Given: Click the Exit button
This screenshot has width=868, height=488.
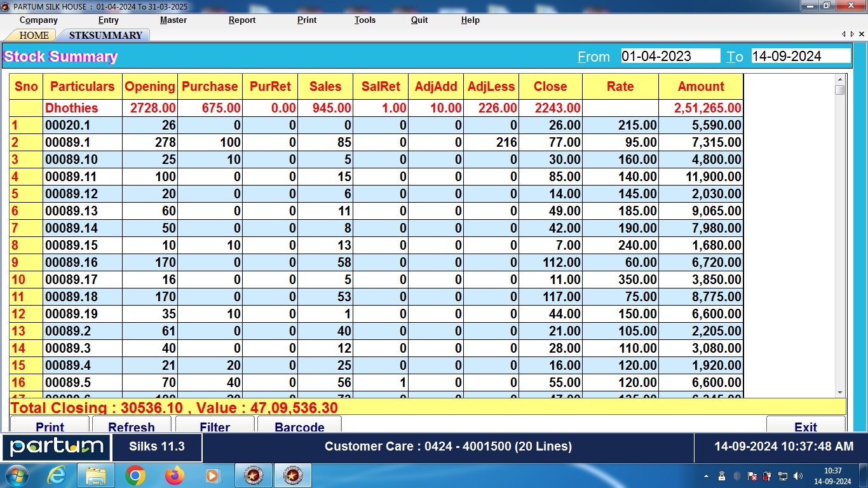Looking at the screenshot, I should [x=806, y=424].
